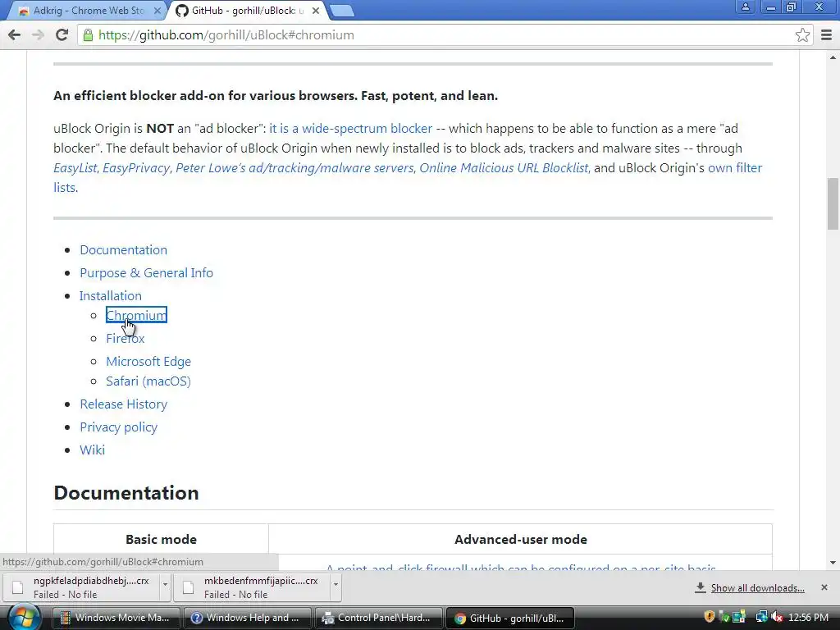Switch to Control Panel taskbar item
840x630 pixels.
(x=379, y=619)
